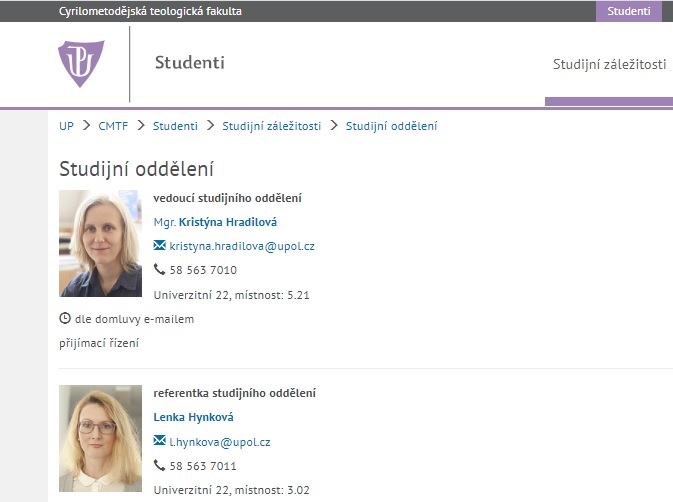
Task: Click phone icon beside 58 563 7010
Action: [159, 269]
